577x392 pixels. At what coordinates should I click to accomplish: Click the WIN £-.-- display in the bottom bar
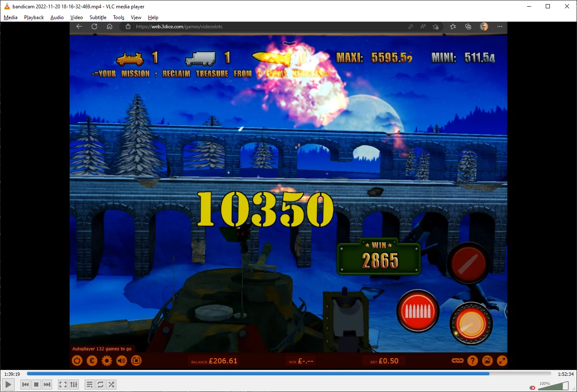point(301,361)
